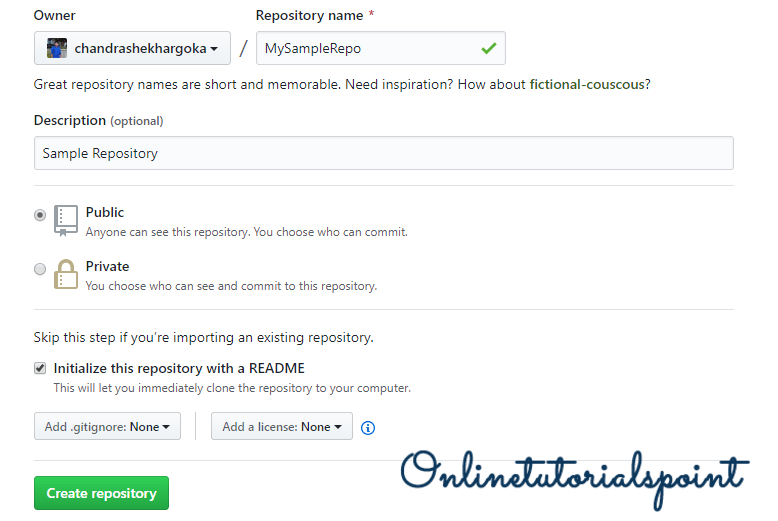Click the license info circle icon
Image resolution: width=778 pixels, height=521 pixels.
pyautogui.click(x=368, y=427)
